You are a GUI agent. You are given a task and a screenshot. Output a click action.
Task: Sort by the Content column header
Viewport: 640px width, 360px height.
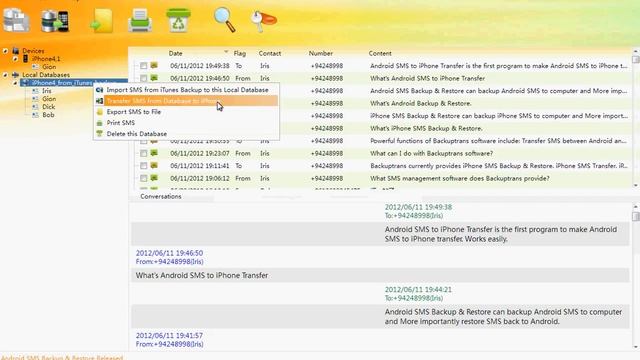[x=380, y=53]
